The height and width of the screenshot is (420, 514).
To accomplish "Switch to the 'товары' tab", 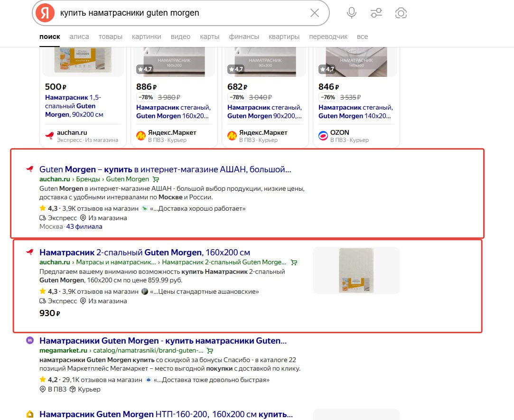I will click(111, 37).
